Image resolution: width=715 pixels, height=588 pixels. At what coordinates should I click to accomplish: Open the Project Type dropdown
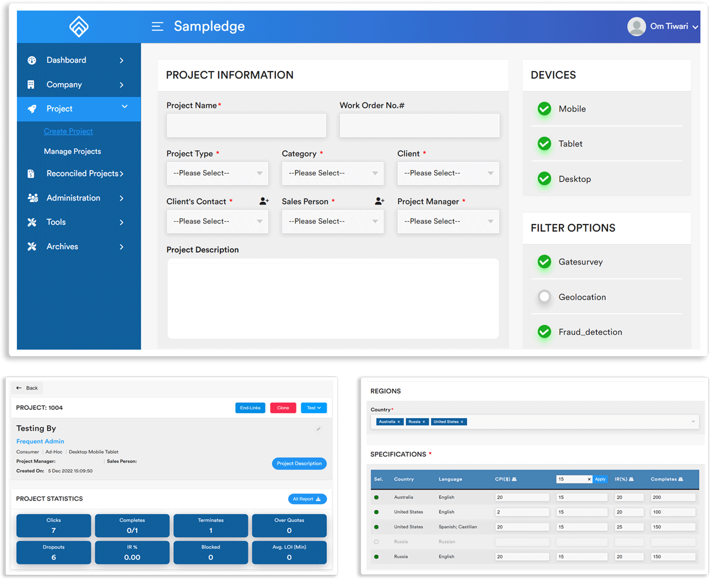point(217,173)
